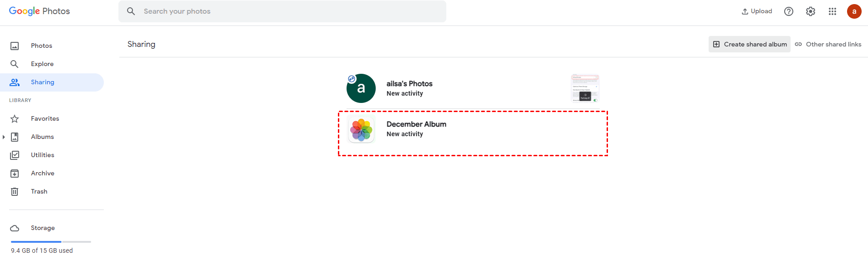Expand the Albums tree arrow

click(4, 137)
